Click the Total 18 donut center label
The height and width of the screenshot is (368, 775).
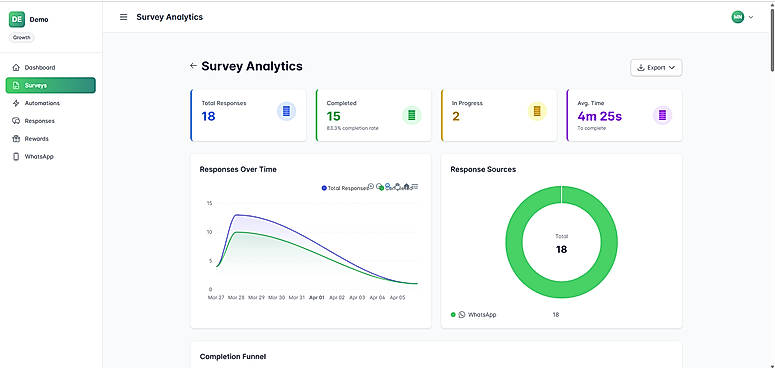(561, 245)
